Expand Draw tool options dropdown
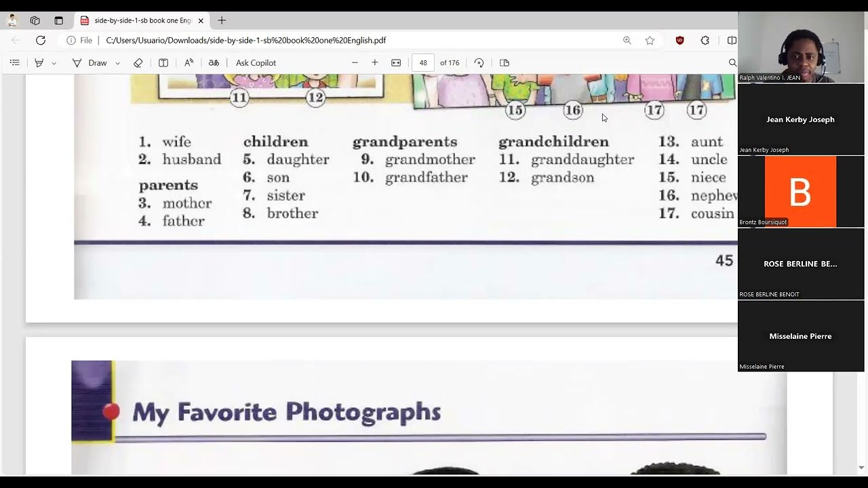This screenshot has height=488, width=868. pos(117,63)
